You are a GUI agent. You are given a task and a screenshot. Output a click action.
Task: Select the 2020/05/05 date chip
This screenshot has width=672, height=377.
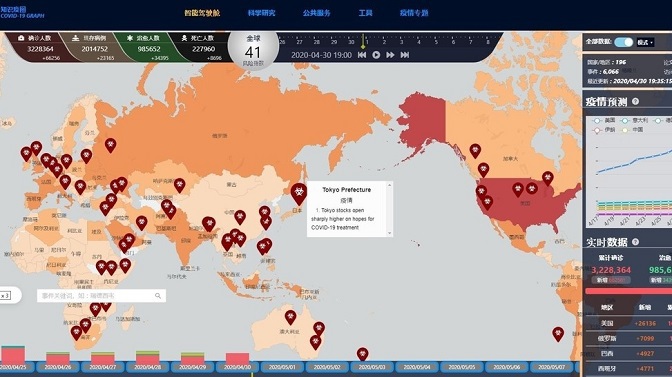(x=462, y=367)
